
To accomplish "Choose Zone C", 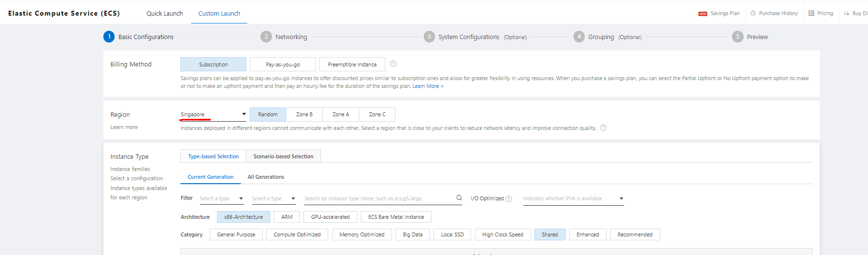I will coord(377,114).
